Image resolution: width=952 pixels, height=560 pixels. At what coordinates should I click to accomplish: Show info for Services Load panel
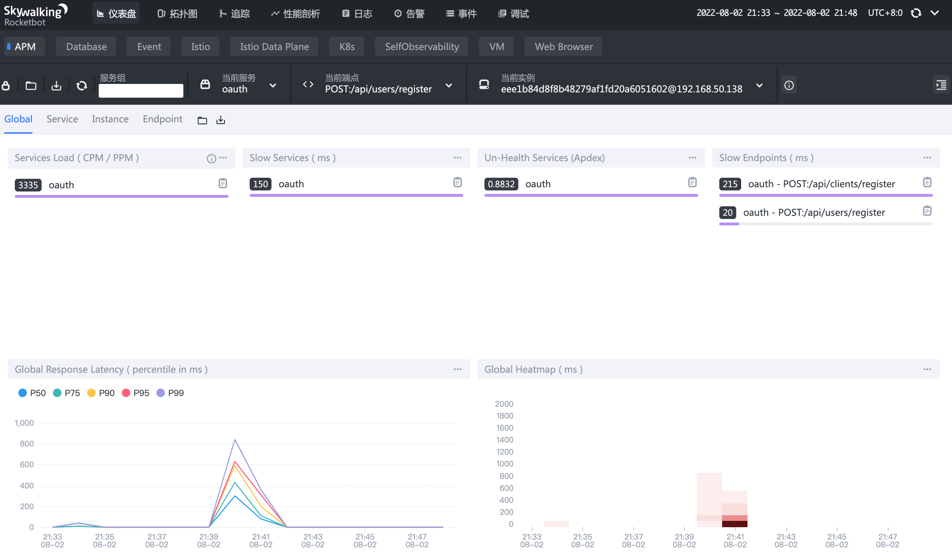[211, 158]
